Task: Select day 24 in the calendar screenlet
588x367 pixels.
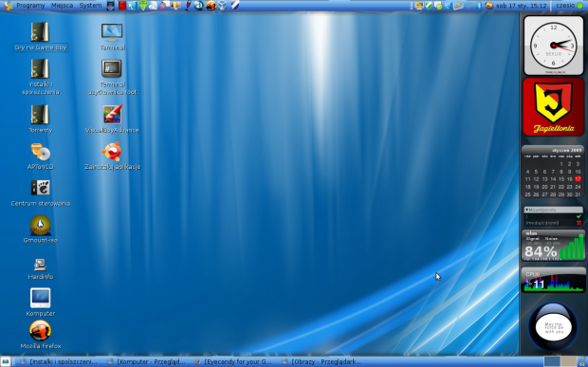Action: (578, 187)
